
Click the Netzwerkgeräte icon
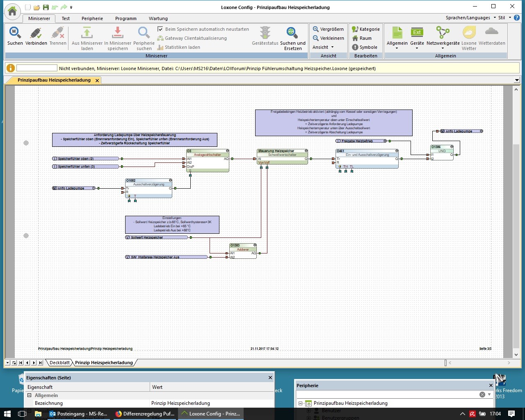point(443,32)
